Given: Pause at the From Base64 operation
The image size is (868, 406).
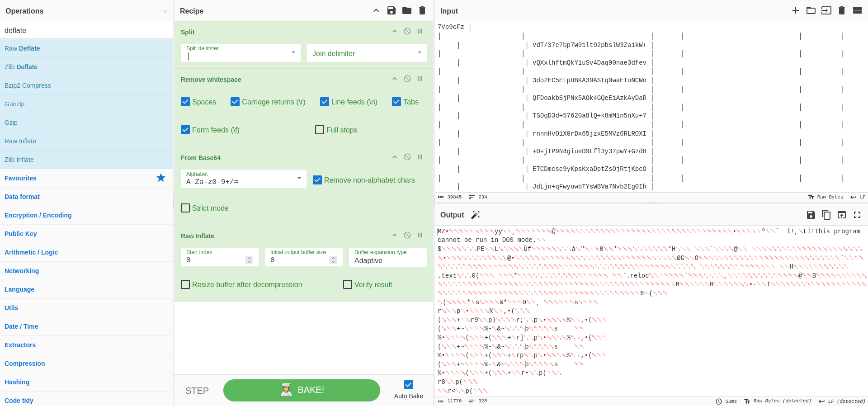Looking at the screenshot, I should [420, 157].
